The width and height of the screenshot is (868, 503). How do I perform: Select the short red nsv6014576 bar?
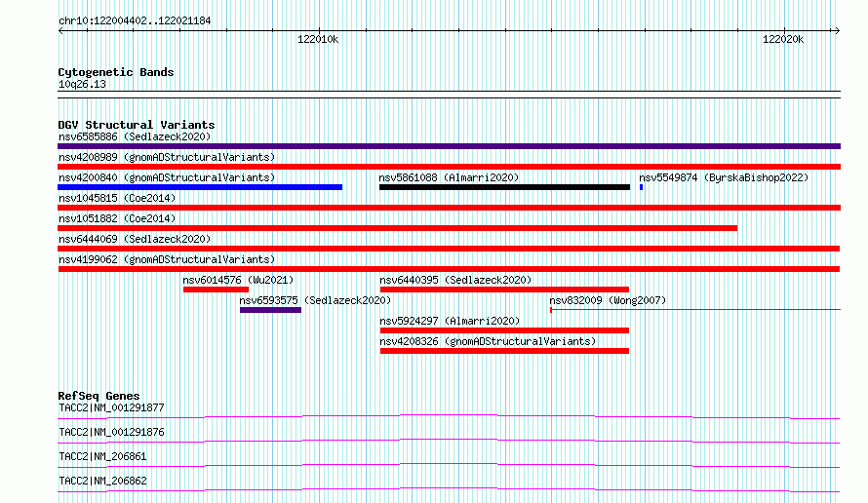pos(216,290)
